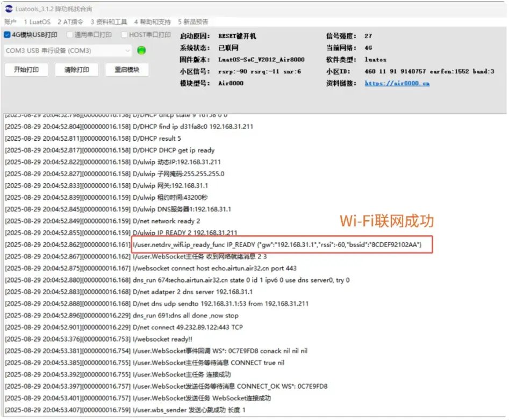Select log line websocket connect host echo.airtun.air32.cn
The width and height of the screenshot is (509, 420).
coord(150,268)
